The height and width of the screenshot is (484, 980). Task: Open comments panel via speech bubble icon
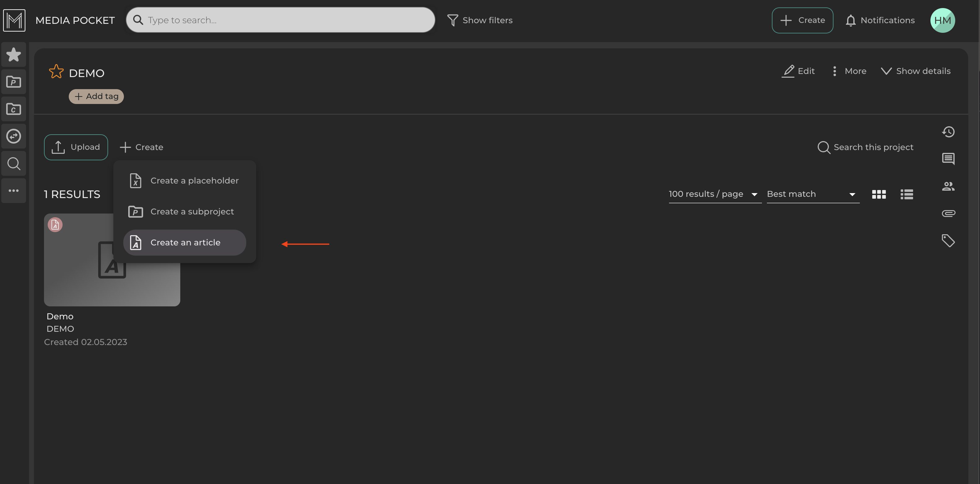[x=948, y=158]
